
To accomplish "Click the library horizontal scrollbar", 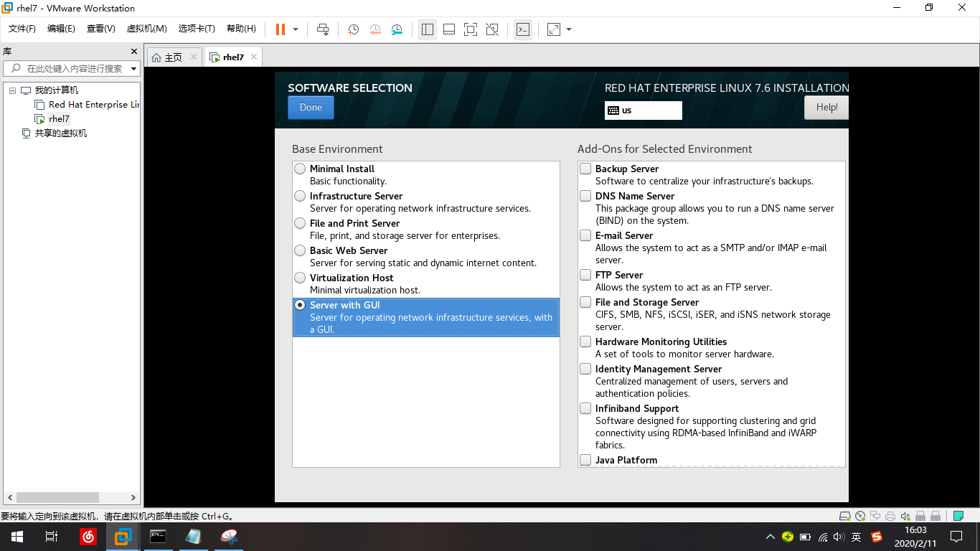I will (x=57, y=497).
